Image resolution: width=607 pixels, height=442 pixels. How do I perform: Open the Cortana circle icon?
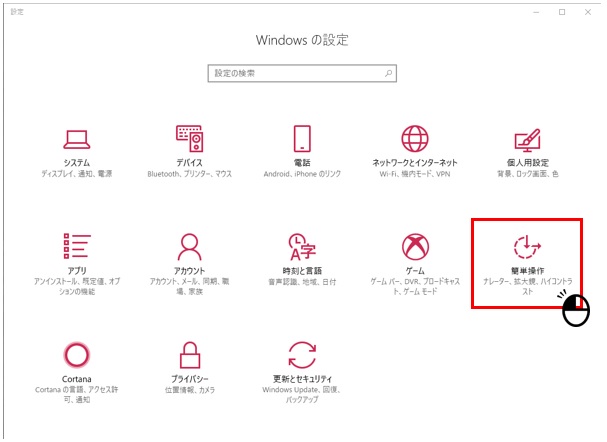pos(77,355)
